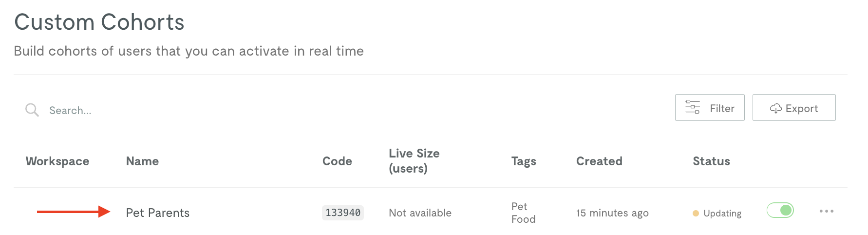
Task: Click the Export cloud download icon
Action: pos(775,108)
